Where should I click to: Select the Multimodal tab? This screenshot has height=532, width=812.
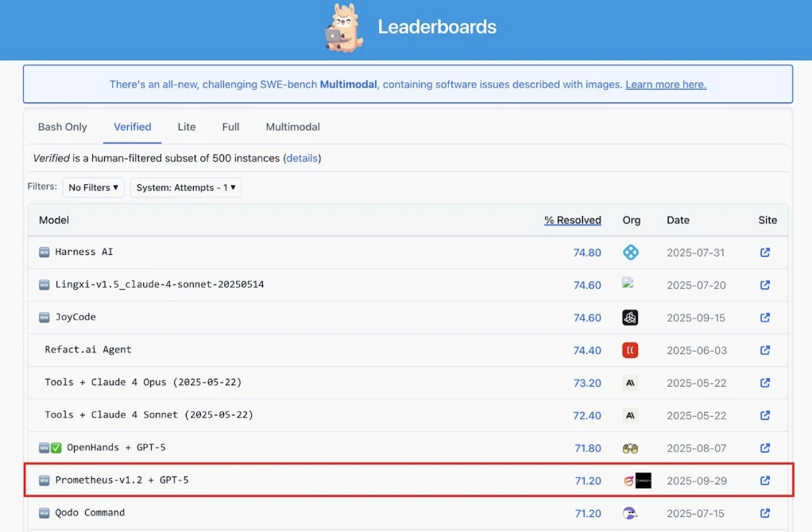(x=292, y=127)
